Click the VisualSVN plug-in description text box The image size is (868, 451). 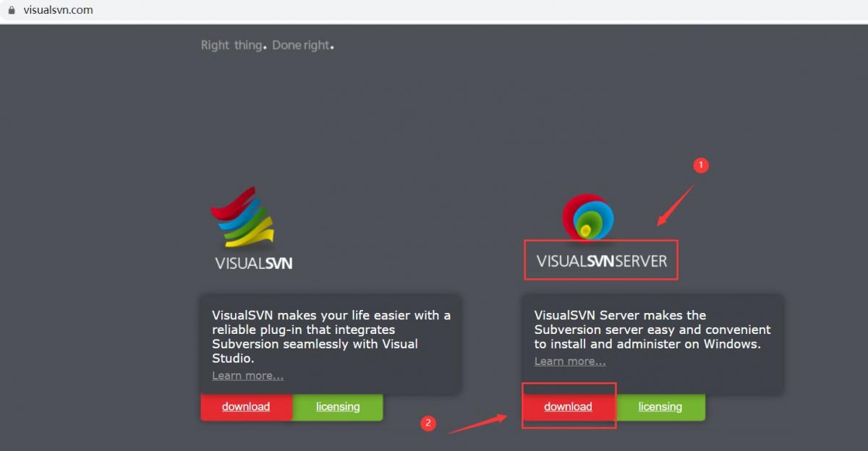pyautogui.click(x=331, y=344)
